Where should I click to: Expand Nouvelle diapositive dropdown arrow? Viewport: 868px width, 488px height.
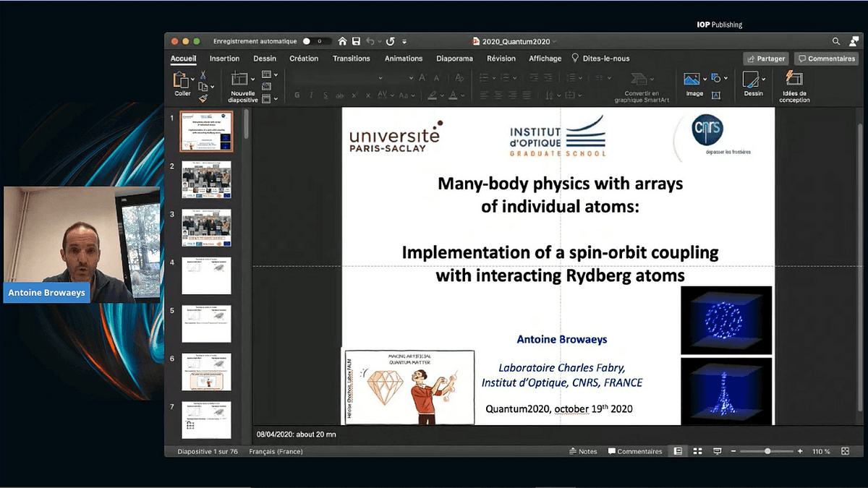tap(252, 79)
